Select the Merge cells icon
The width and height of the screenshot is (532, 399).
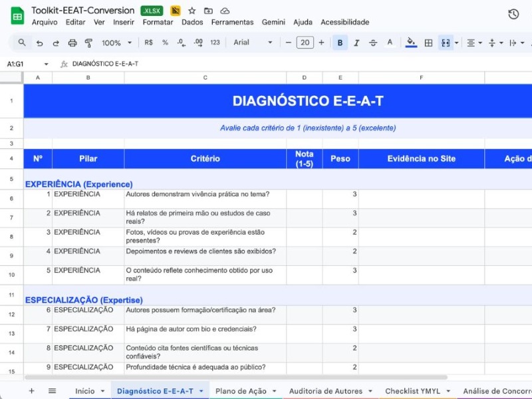pos(444,43)
